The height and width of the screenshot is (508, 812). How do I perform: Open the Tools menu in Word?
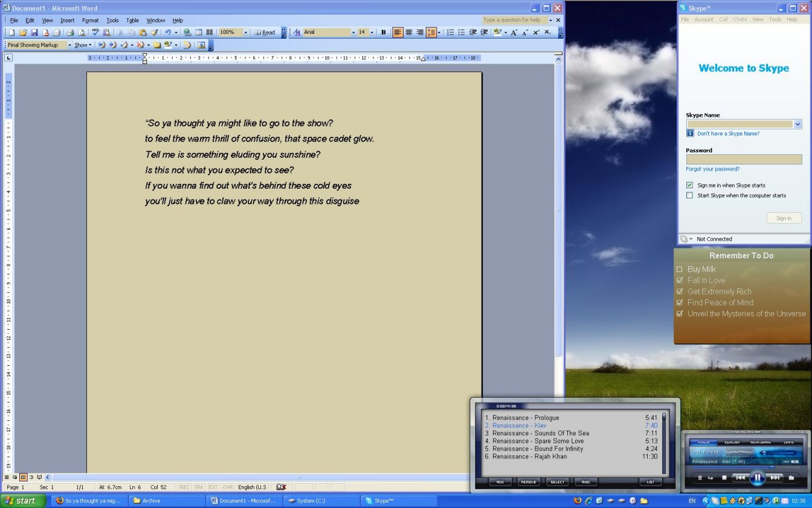coord(112,21)
